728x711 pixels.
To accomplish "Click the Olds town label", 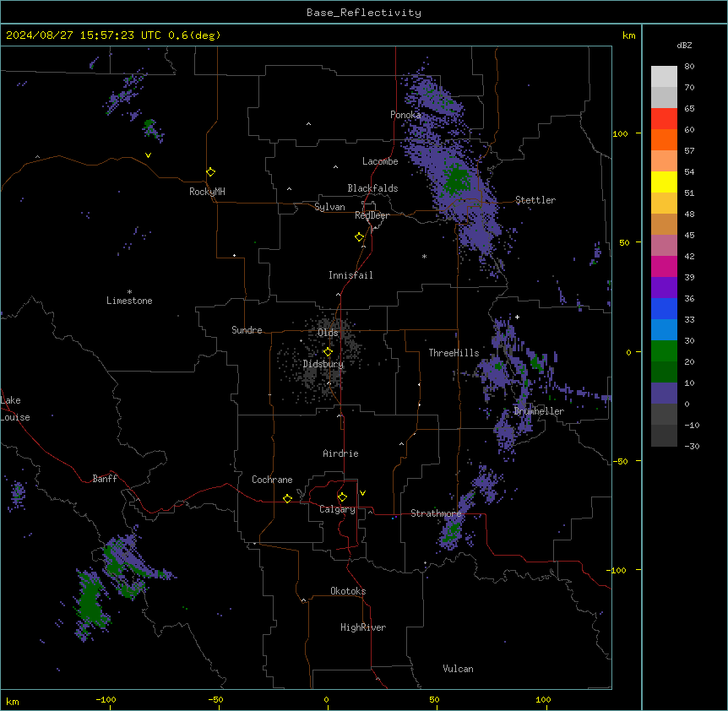I will coord(328,333).
